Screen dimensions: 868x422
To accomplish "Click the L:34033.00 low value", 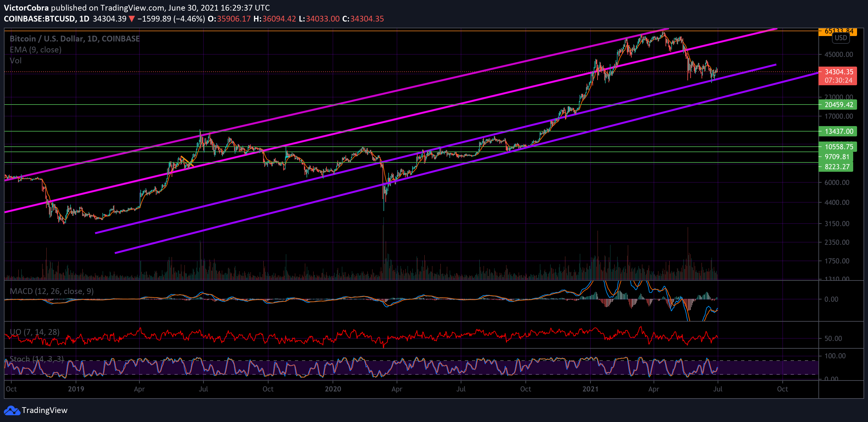I will 319,19.
